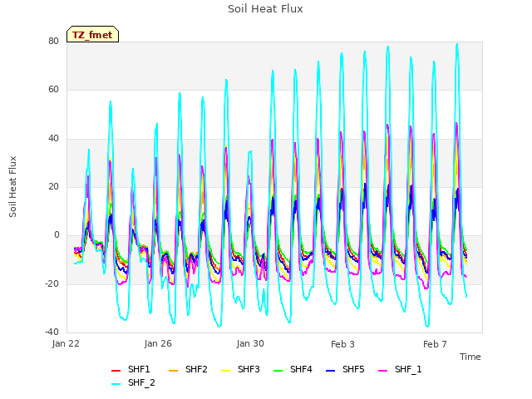532x399 pixels.
Task: Click the blue SHF5 legend color marker
Action: 331,371
